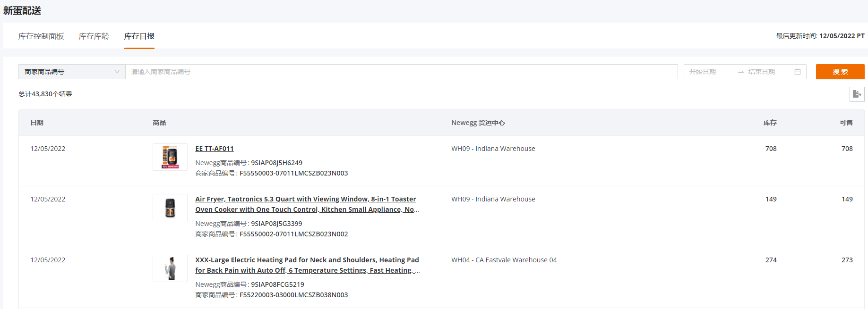The width and height of the screenshot is (868, 309).
Task: Open the XXX-Large Electric Heating Pad link
Action: [x=308, y=265]
